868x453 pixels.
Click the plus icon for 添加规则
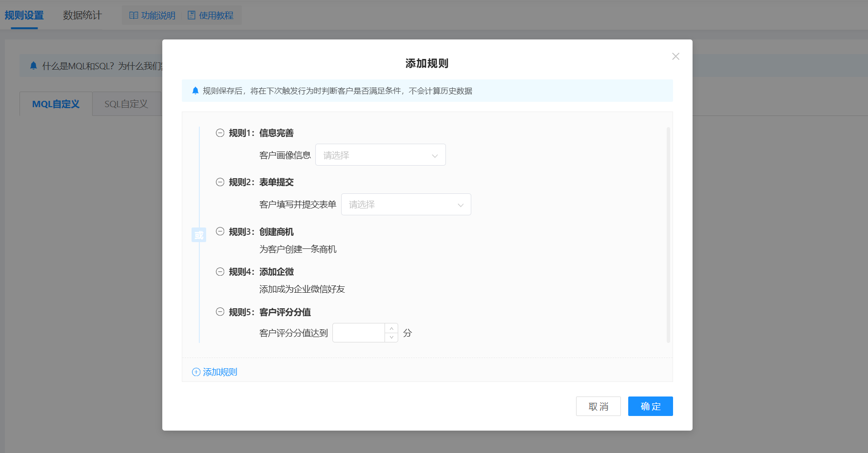[196, 372]
